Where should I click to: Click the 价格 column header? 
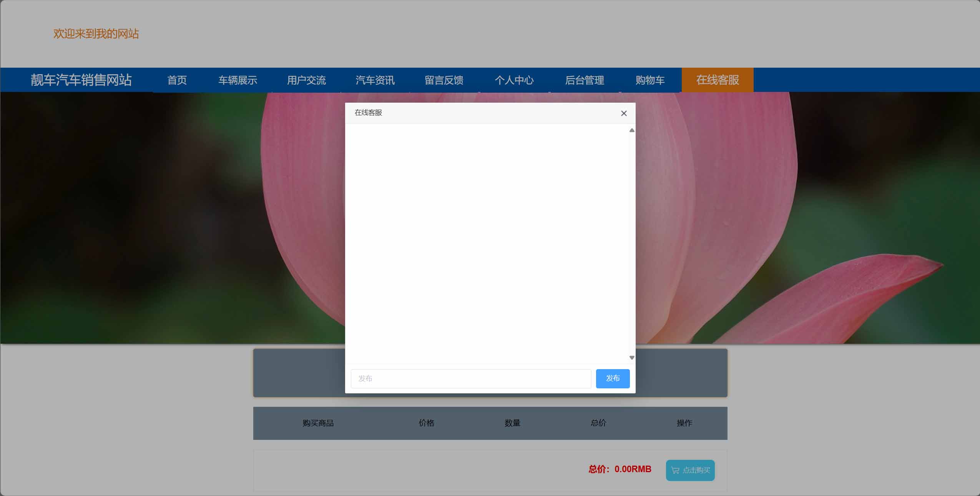pos(426,423)
